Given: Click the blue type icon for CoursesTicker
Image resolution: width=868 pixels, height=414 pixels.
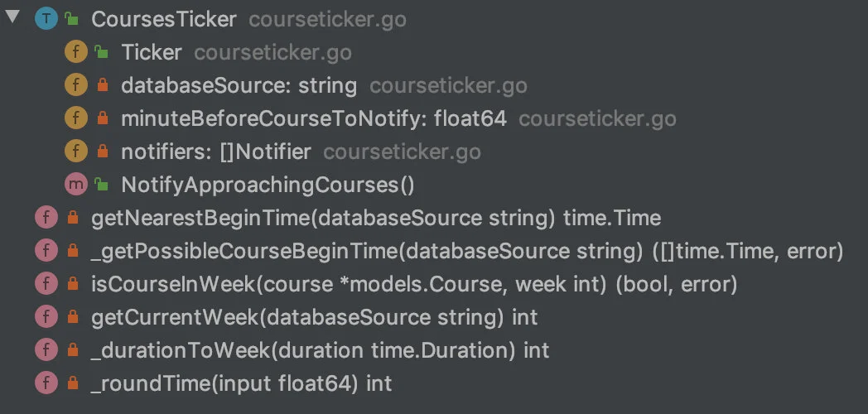Looking at the screenshot, I should 46,19.
